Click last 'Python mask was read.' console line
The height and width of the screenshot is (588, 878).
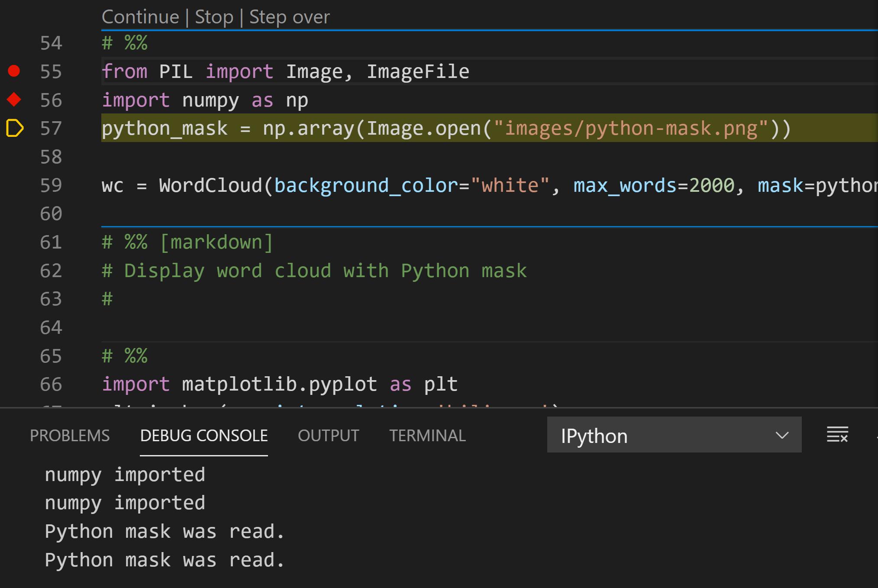click(165, 560)
